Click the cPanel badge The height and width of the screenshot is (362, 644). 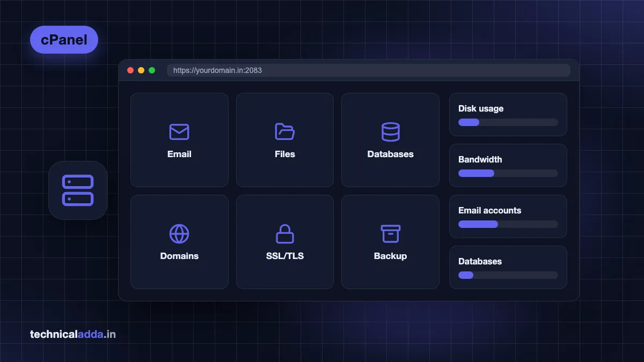point(64,40)
